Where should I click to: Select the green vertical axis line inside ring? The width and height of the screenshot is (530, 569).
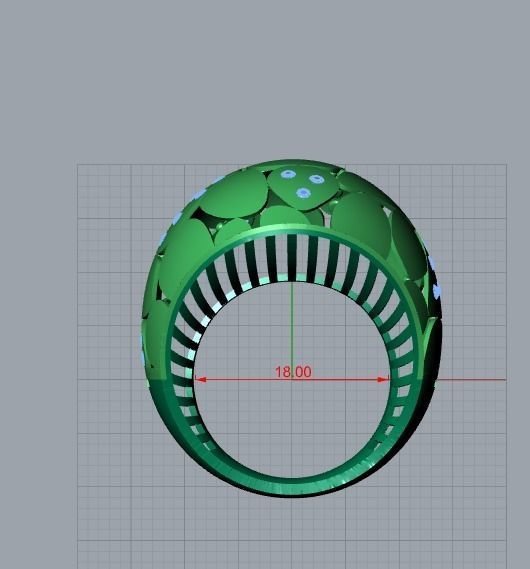[292, 329]
